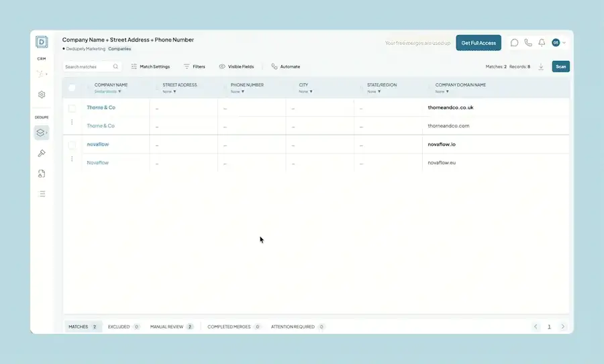Click the Records: 8 counter text
This screenshot has height=364, width=604.
click(x=519, y=66)
